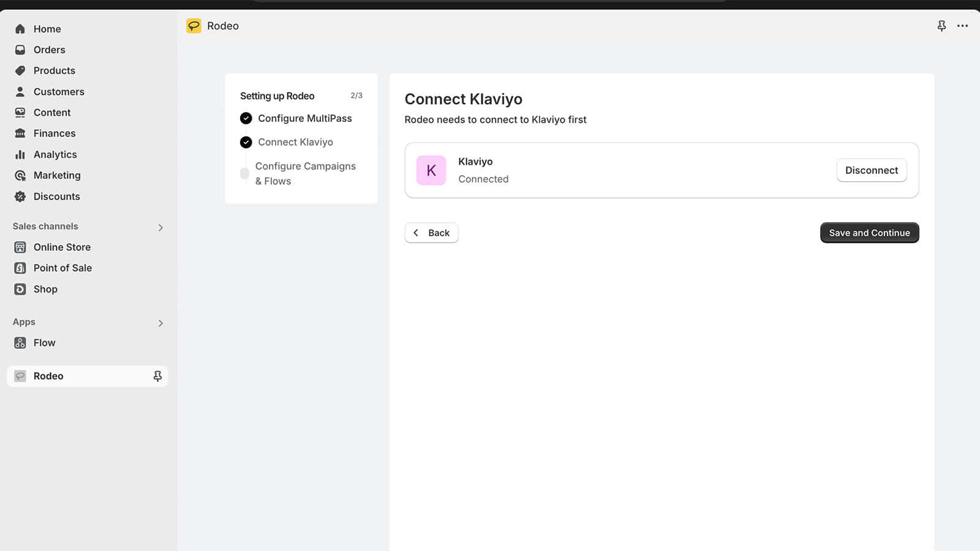
Task: Expand the Sales channels chevron
Action: tap(160, 227)
